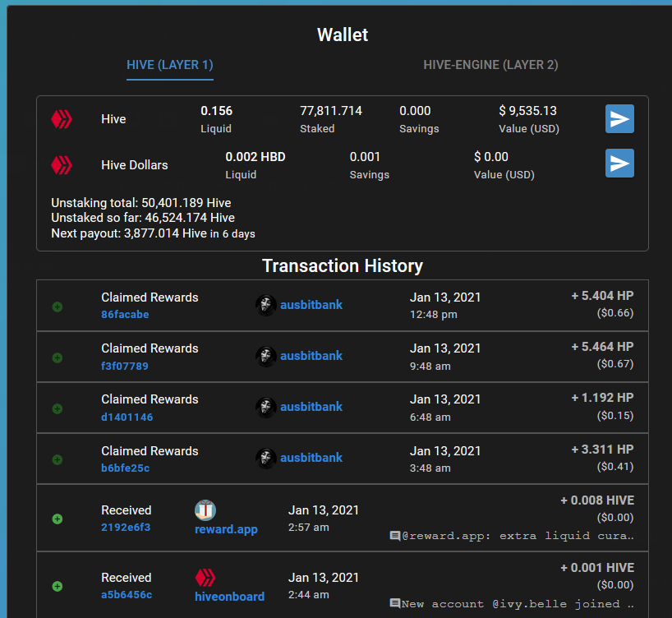Select the Hive liquid balance 0.156
The width and height of the screenshot is (672, 618).
point(216,111)
